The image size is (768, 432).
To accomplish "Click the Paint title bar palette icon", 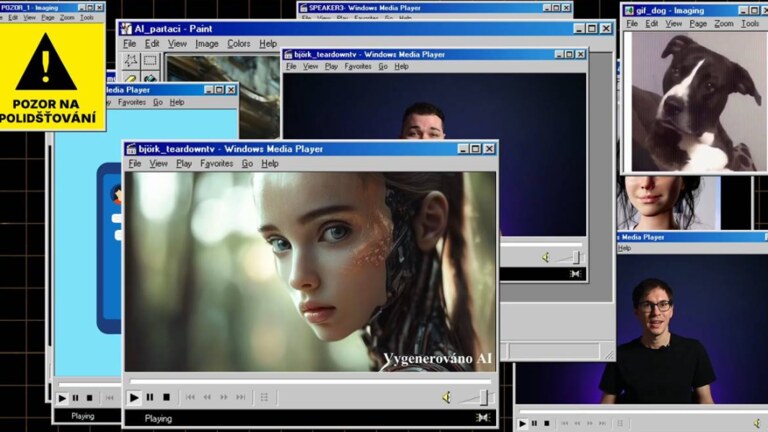I will click(126, 29).
